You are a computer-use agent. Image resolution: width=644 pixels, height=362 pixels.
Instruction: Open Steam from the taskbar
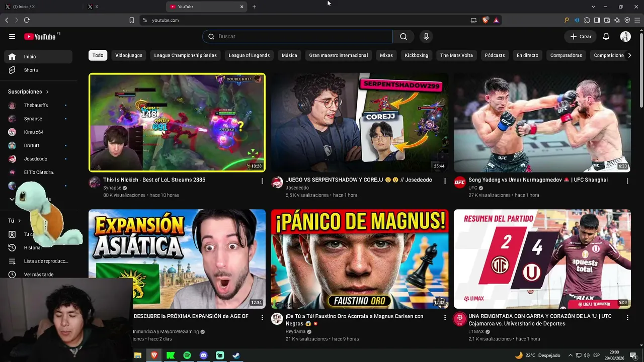[236, 355]
